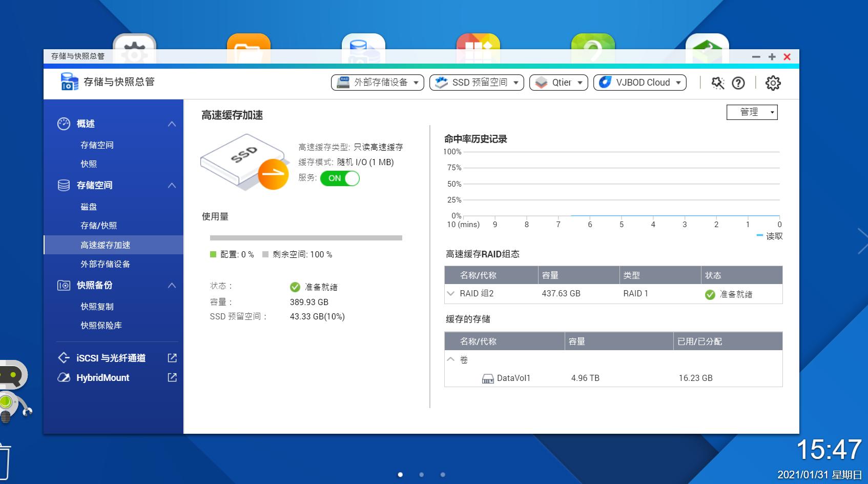Launch HybridMount via its external link icon
The width and height of the screenshot is (868, 484).
(x=172, y=378)
